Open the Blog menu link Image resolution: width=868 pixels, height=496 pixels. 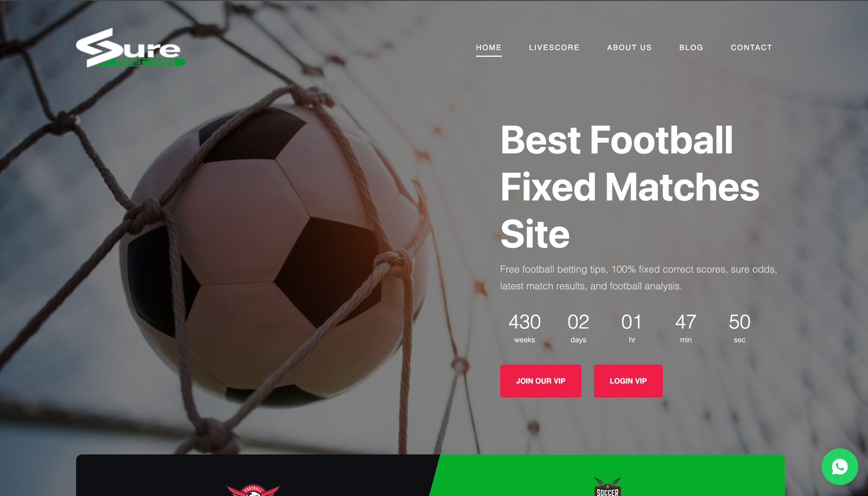[691, 48]
